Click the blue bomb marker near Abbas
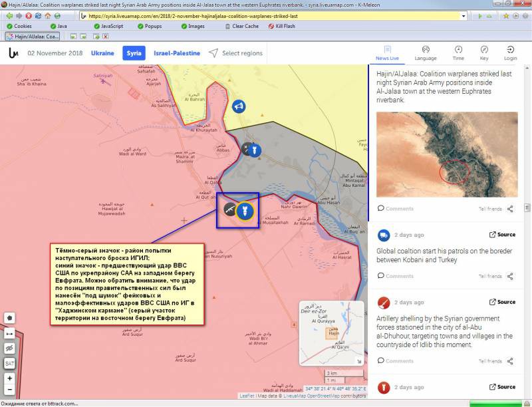 tap(255, 150)
